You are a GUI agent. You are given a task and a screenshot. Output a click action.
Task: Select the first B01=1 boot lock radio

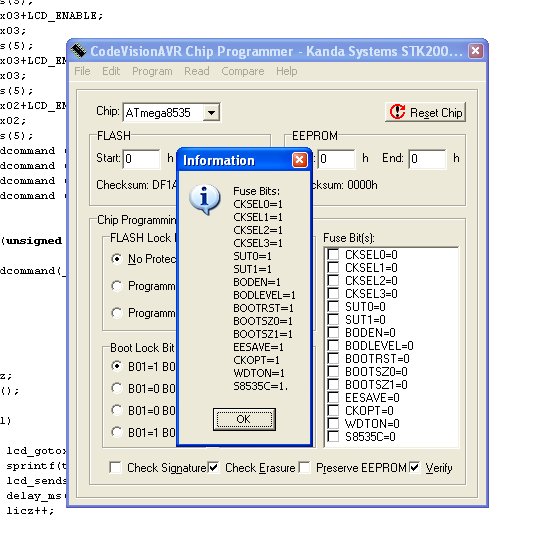(x=117, y=366)
